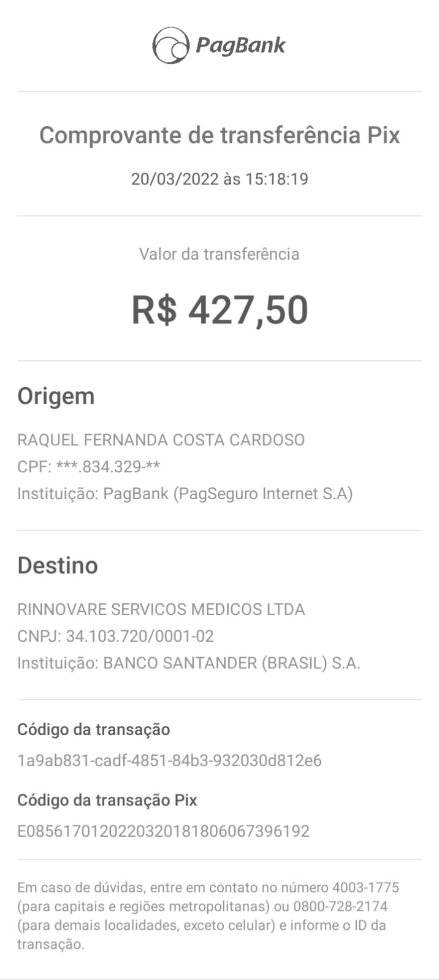
Task: Click the Banco Santander (Brasil) S.A. institution line
Action: coord(189,663)
